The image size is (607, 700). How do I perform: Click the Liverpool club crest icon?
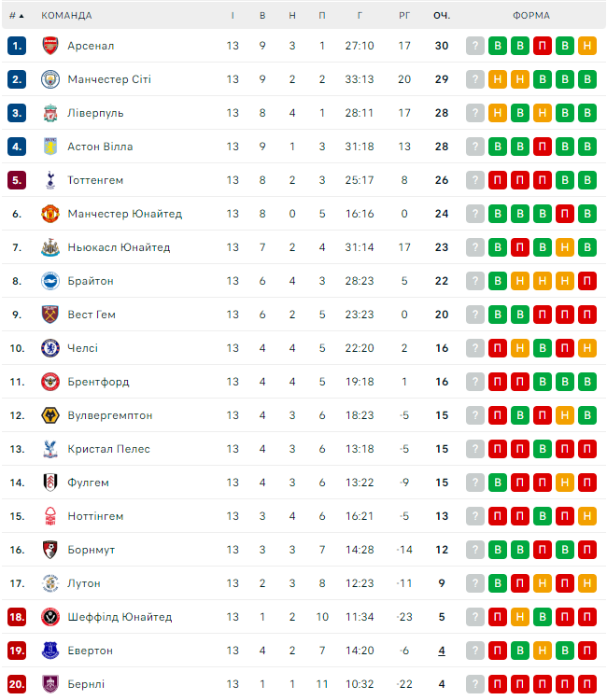pos(50,113)
